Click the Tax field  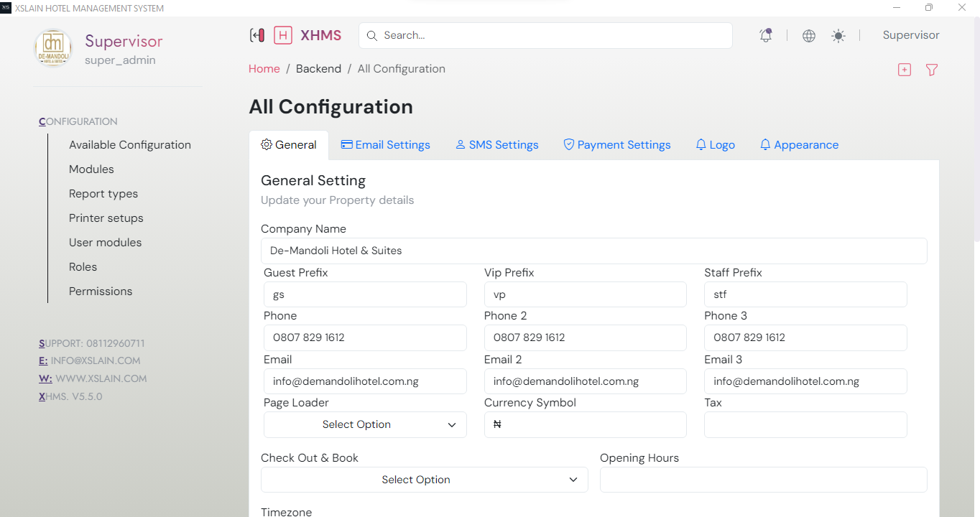[805, 424]
